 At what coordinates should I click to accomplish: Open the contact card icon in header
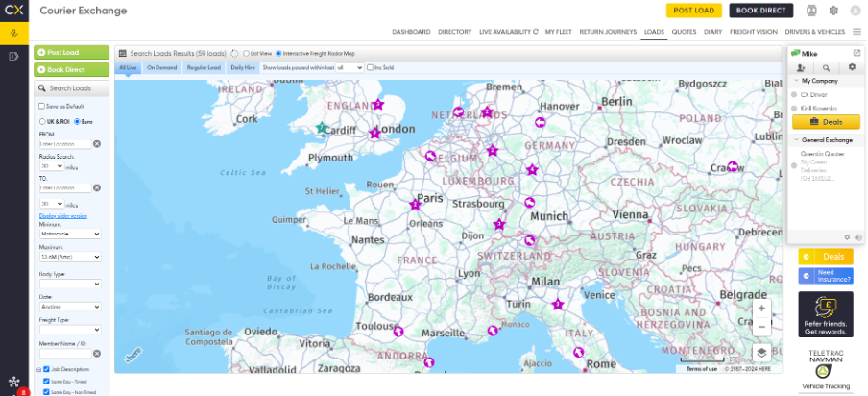811,11
